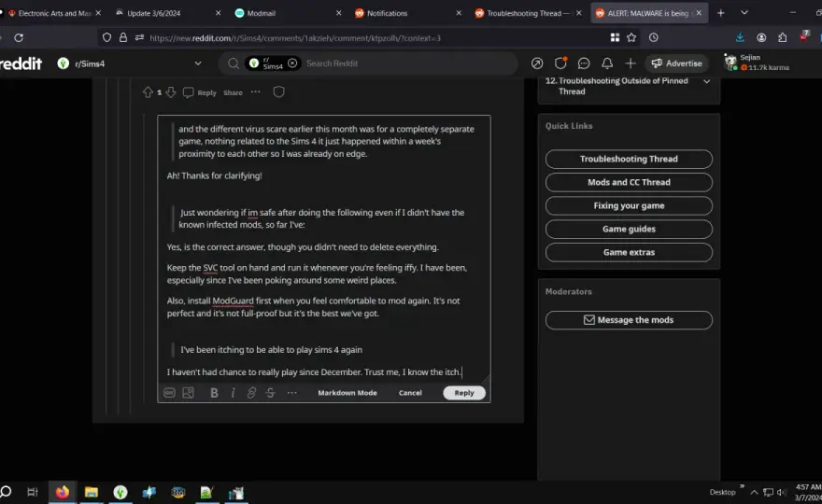Open the tracking protection shield in address bar
Image resolution: width=822 pixels, height=504 pixels.
point(106,37)
